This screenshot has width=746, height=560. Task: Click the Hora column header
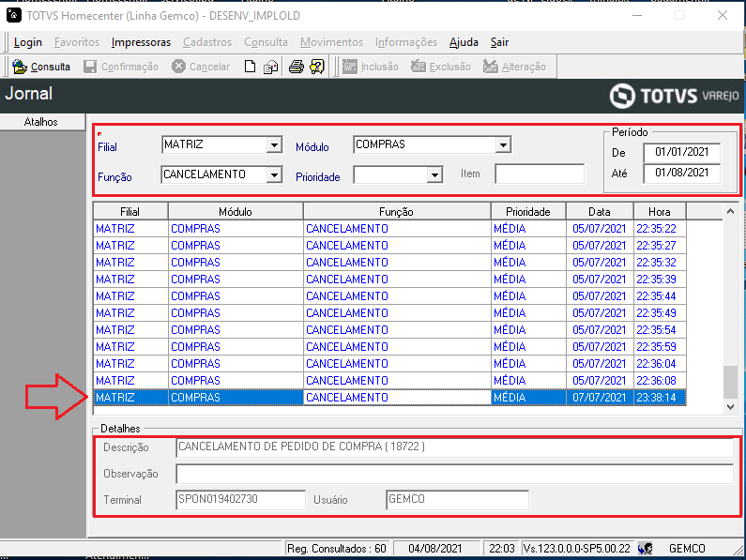pyautogui.click(x=660, y=212)
